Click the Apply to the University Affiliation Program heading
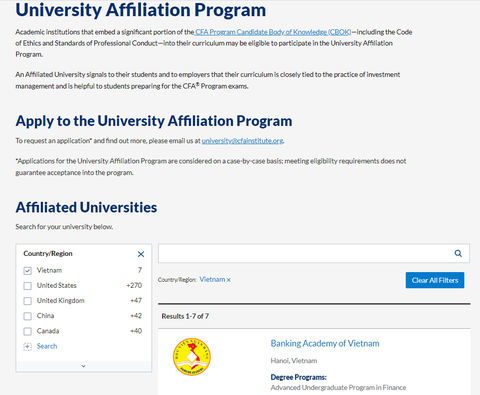Viewport: 480px width, 395px height. click(154, 121)
